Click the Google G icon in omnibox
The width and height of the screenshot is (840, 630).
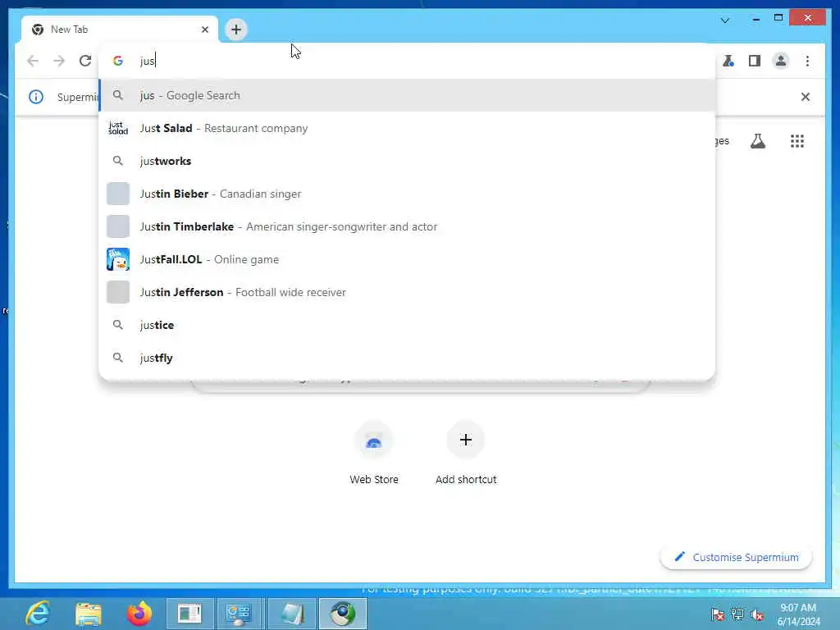coord(118,61)
